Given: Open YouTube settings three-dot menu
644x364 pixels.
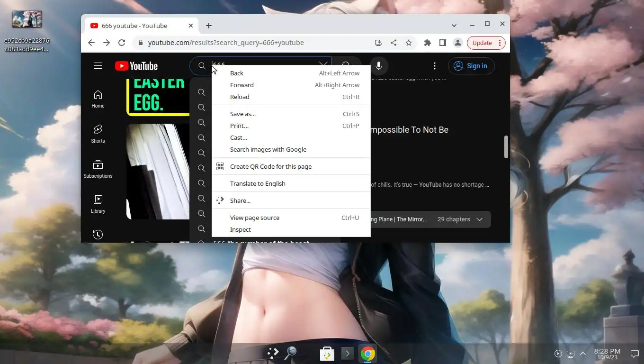Looking at the screenshot, I should click(x=435, y=66).
